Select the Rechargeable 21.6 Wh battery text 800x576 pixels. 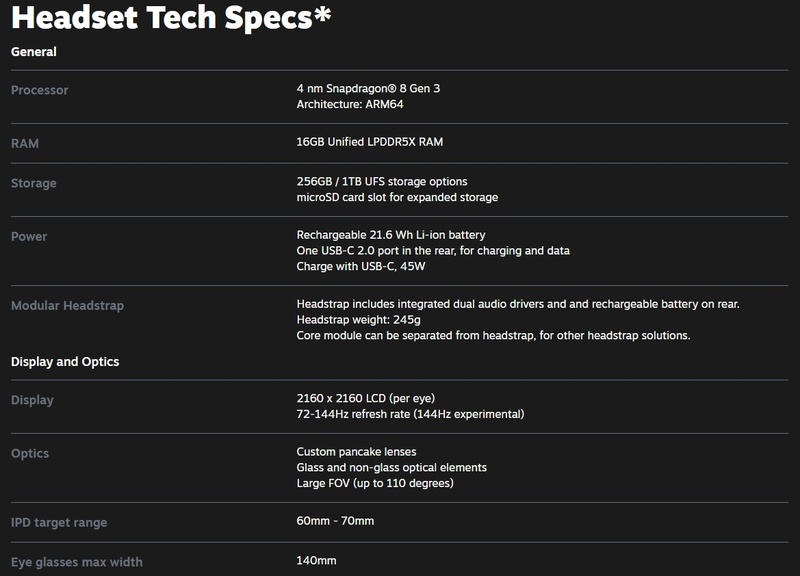pyautogui.click(x=391, y=235)
